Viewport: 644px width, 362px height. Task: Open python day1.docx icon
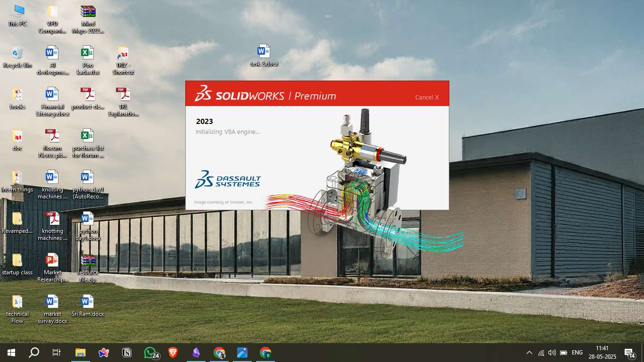pos(88,226)
